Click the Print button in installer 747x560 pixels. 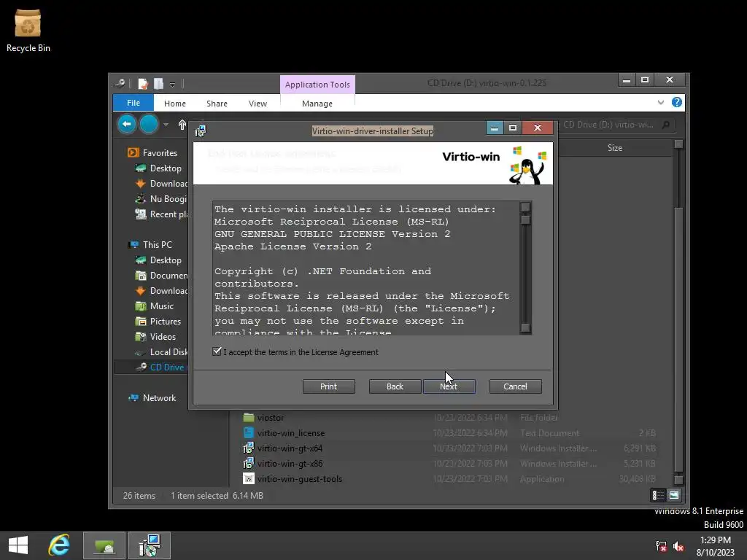click(329, 386)
